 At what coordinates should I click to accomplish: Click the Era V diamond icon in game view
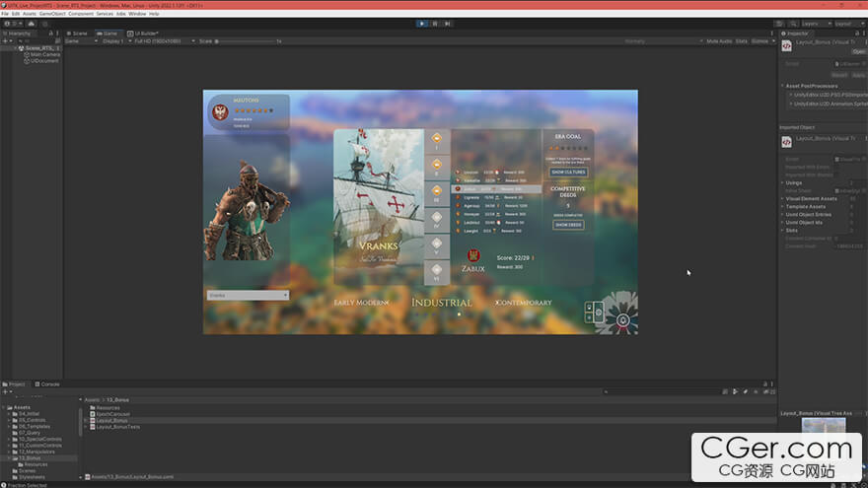437,243
